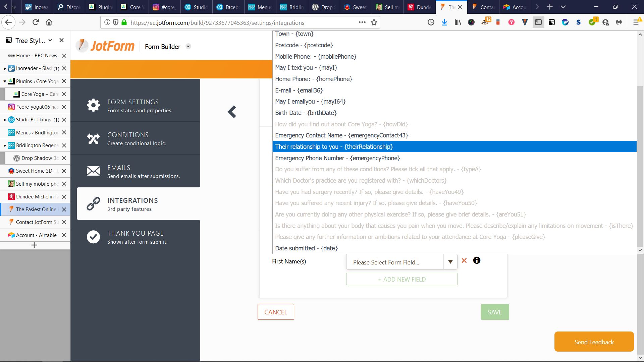Viewport: 644px width, 362px height.
Task: Select May I text you option
Action: pos(454,67)
